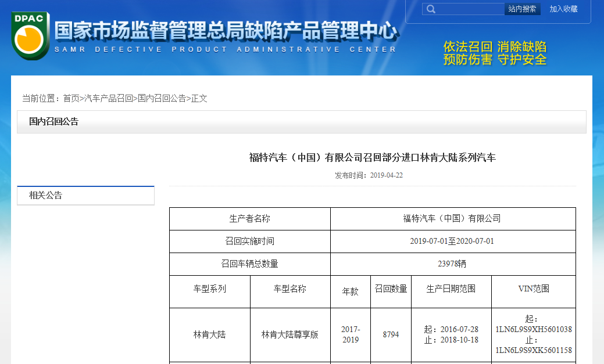The image size is (604, 364).
Task: Open the 国内召回公告 breadcrumb link
Action: (x=162, y=99)
